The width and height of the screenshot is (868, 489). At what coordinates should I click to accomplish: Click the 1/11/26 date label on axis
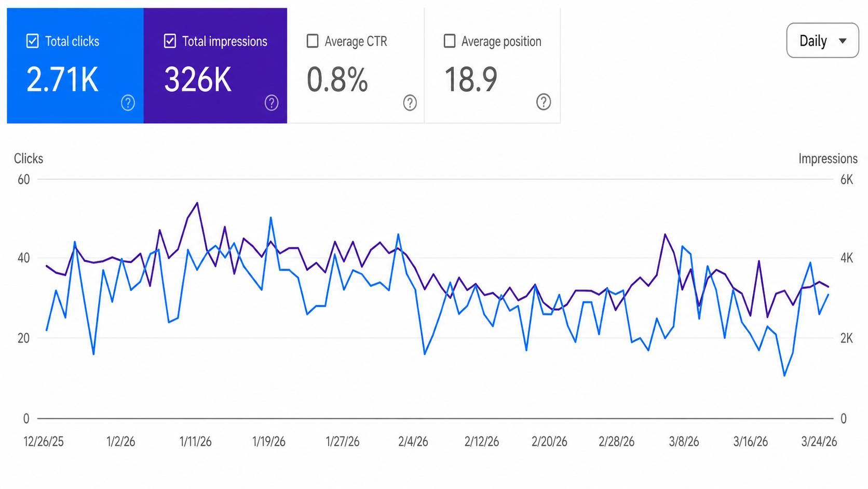(x=195, y=442)
